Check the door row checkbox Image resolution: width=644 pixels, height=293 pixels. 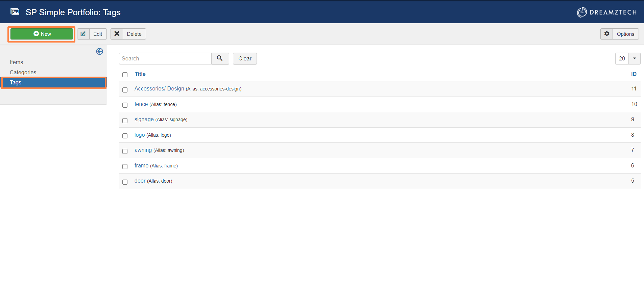click(x=125, y=182)
